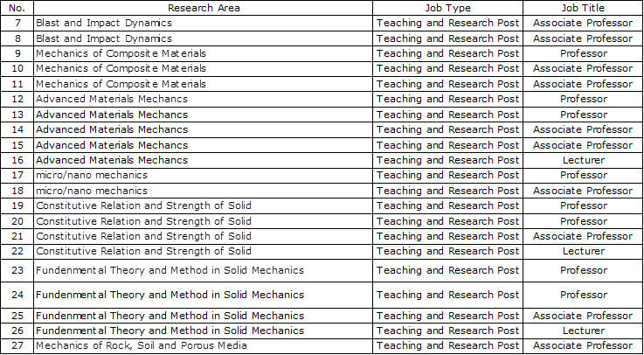Viewport: 644px width, 355px height.
Task: Click the Lecturer cell in row 26
Action: point(583,331)
